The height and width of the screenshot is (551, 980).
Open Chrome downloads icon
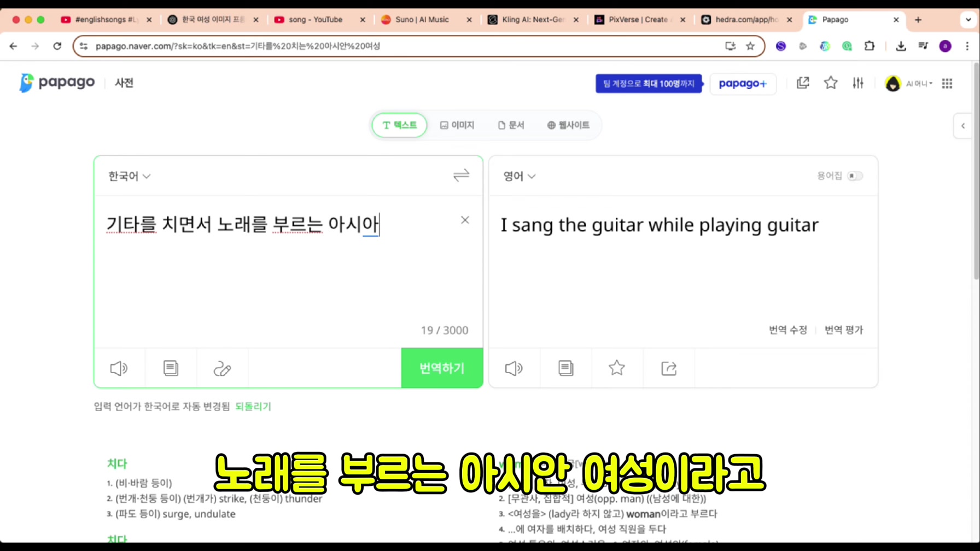(901, 46)
